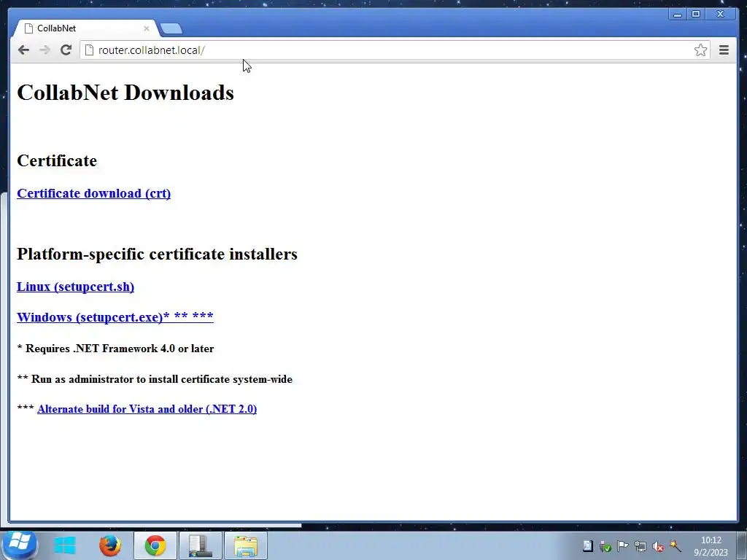747x560 pixels.
Task: Click the wand tray icon beside the clock
Action: [x=675, y=546]
